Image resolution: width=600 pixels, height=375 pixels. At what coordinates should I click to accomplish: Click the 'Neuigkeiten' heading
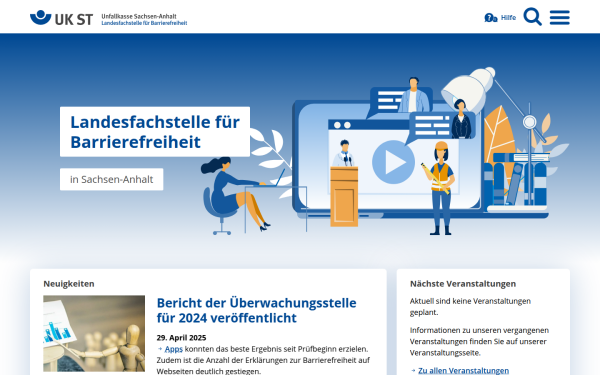tap(69, 284)
